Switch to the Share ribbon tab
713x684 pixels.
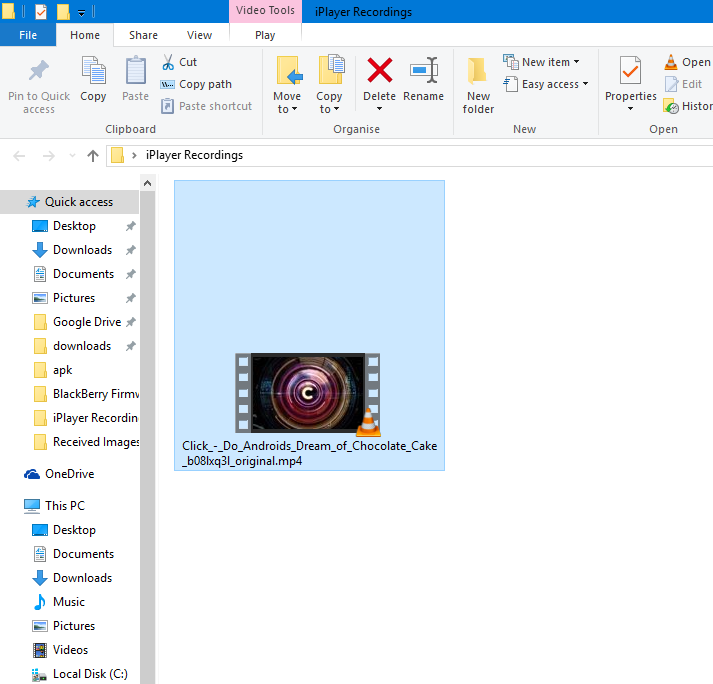[x=143, y=35]
